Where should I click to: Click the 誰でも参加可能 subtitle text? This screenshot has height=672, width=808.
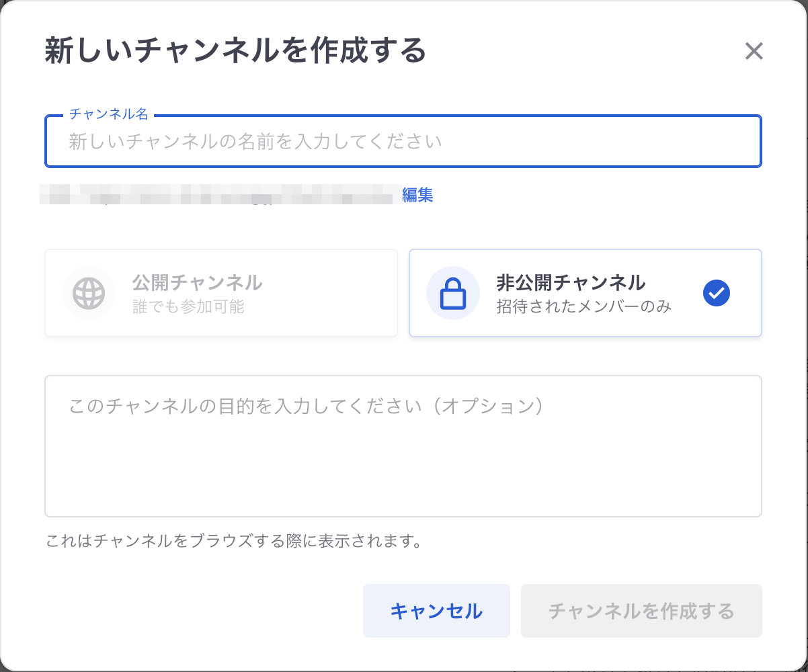pyautogui.click(x=188, y=307)
